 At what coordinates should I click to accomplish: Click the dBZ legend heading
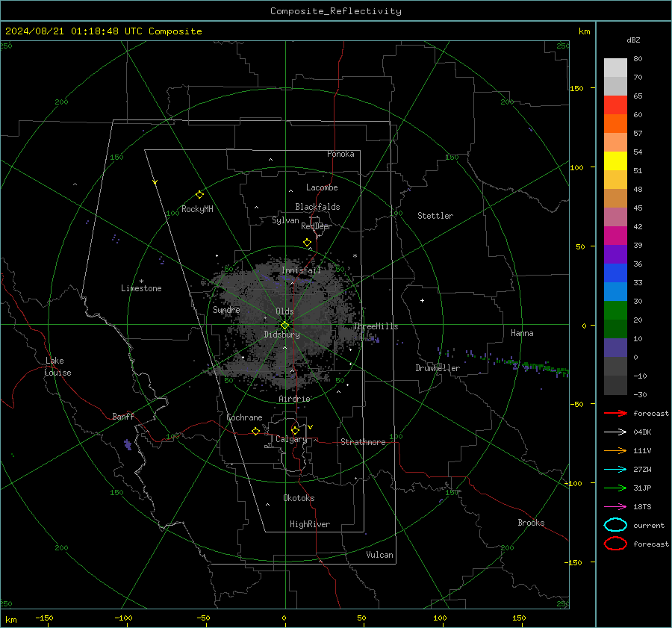(633, 40)
